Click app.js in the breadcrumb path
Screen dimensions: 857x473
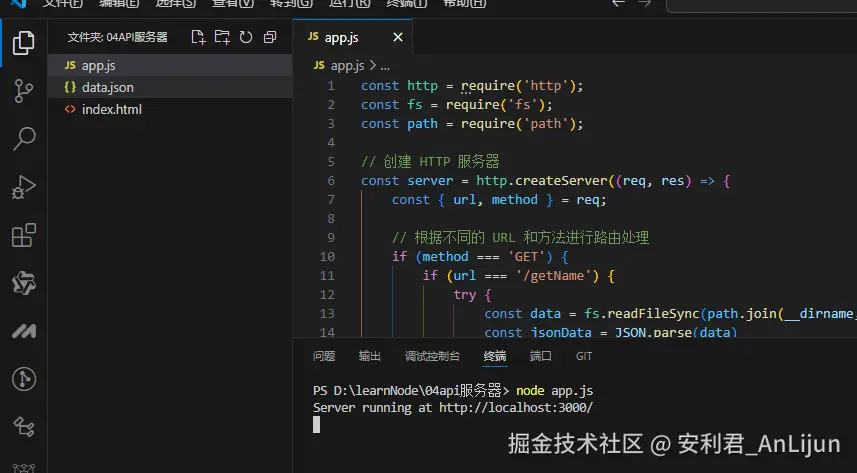(x=347, y=66)
